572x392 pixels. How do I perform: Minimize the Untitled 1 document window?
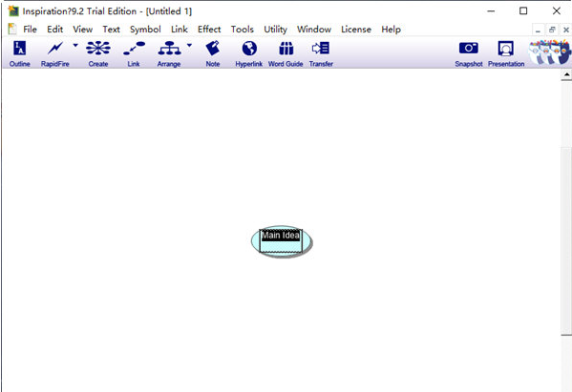[538, 30]
